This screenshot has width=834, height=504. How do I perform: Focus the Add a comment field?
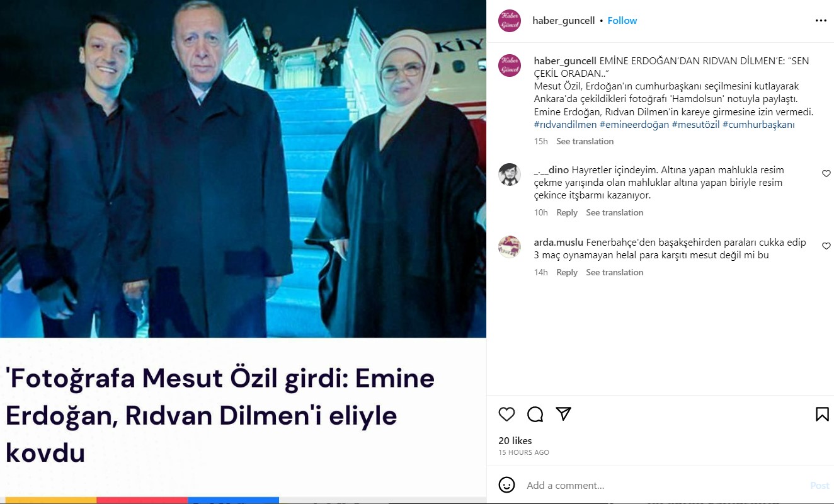(665, 485)
